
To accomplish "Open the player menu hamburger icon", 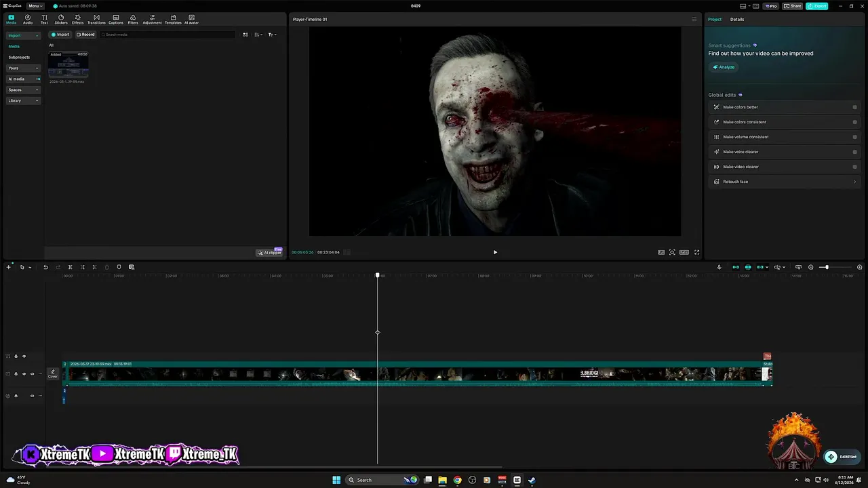I will point(694,19).
